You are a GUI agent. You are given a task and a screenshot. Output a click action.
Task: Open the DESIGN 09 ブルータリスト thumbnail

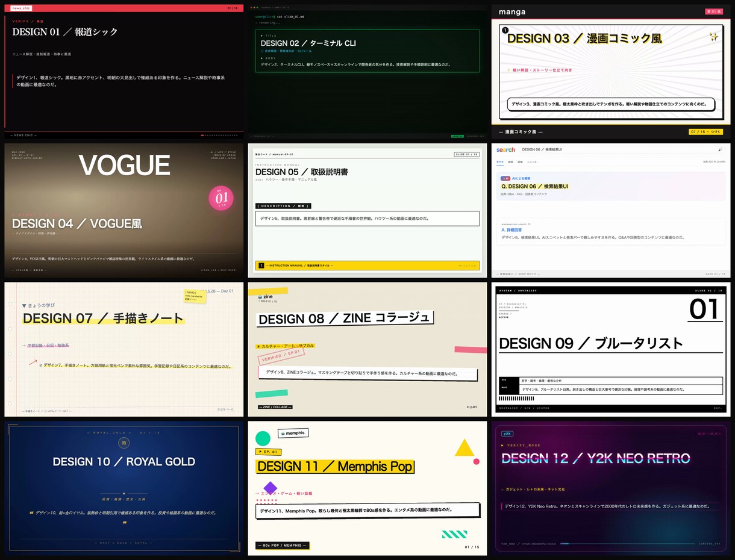(611, 349)
